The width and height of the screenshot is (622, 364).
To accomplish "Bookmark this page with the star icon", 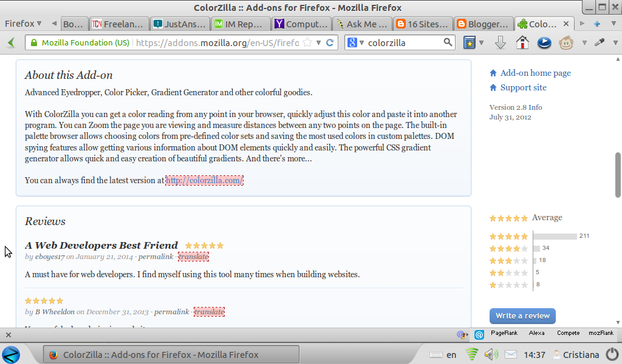I will tap(307, 43).
